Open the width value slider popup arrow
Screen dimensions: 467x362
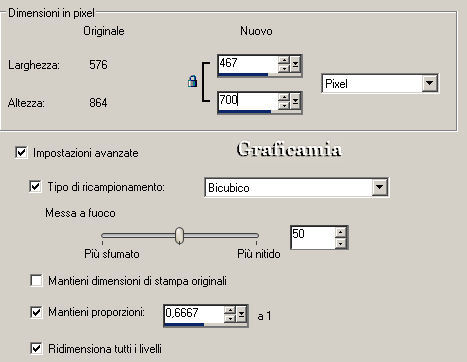295,64
